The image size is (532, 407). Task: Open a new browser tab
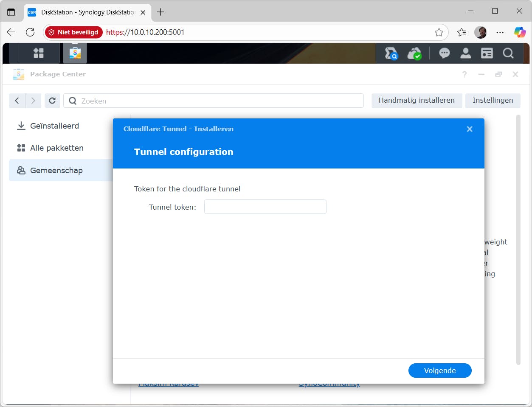[x=160, y=12]
